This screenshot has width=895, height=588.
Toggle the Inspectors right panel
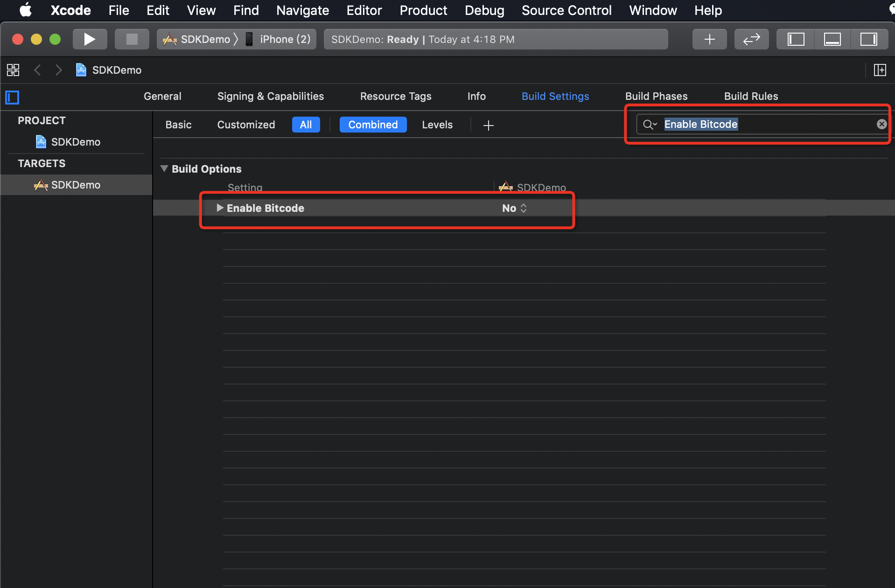click(868, 39)
